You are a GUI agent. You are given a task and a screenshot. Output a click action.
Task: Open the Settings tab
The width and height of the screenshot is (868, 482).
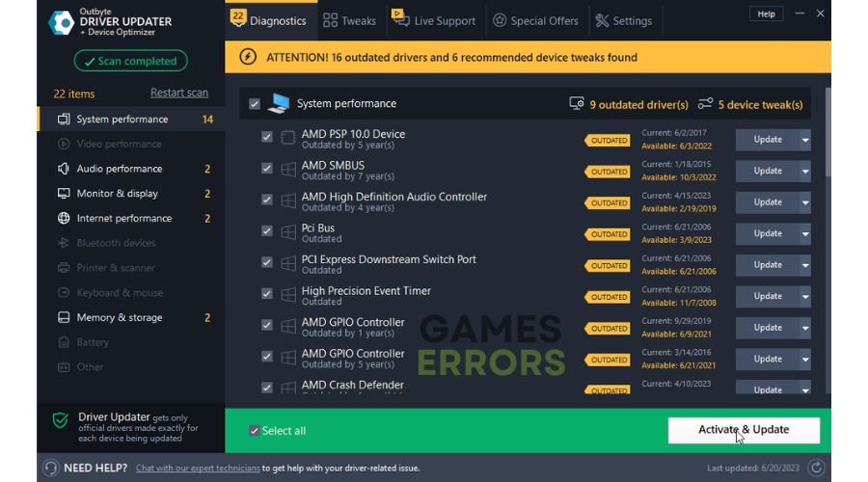(x=624, y=20)
